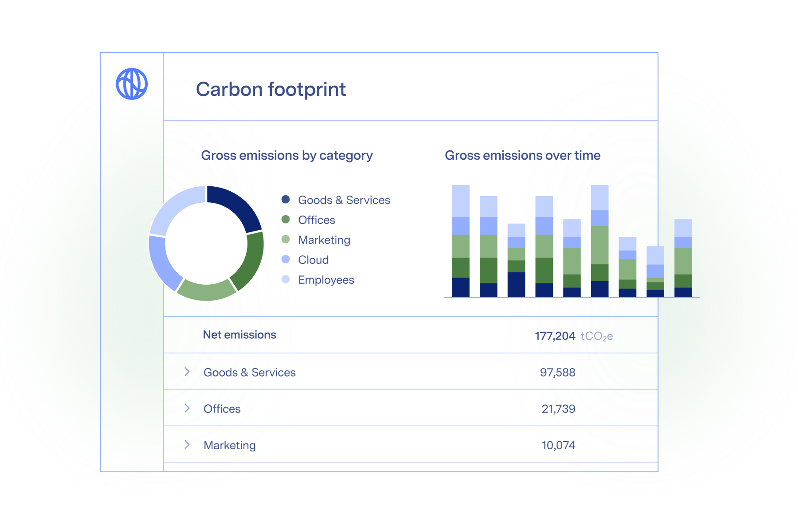Viewport: 798px width, 532px height.
Task: Click the first stacked bar in the chart
Action: pyautogui.click(x=461, y=241)
